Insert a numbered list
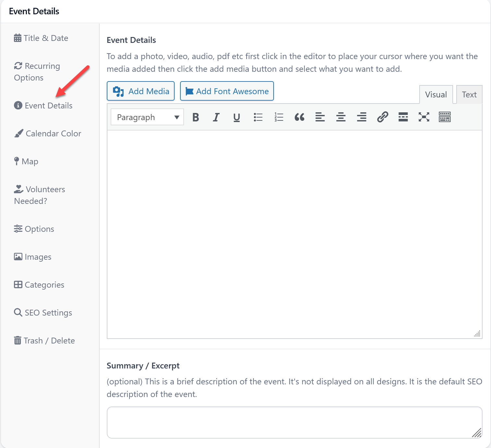This screenshot has width=491, height=448. [x=279, y=117]
